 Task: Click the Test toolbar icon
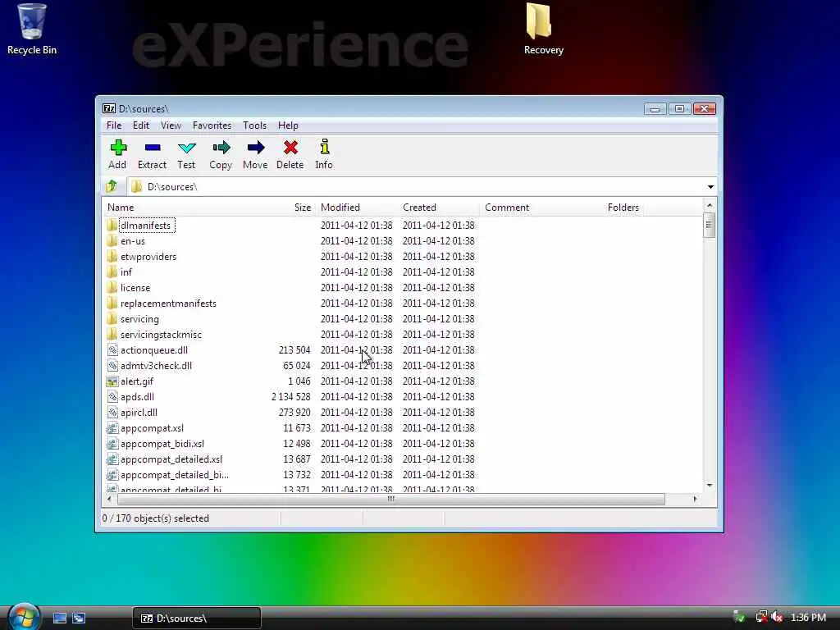[186, 148]
